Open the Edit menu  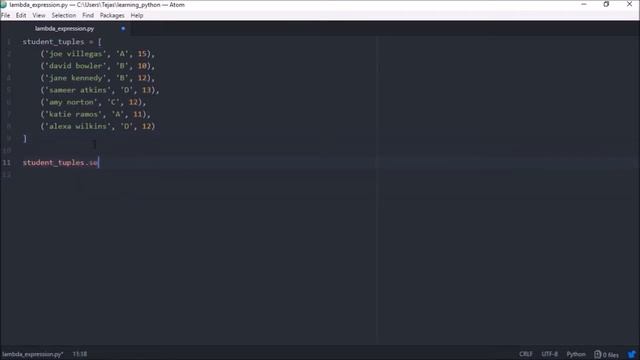[21, 16]
